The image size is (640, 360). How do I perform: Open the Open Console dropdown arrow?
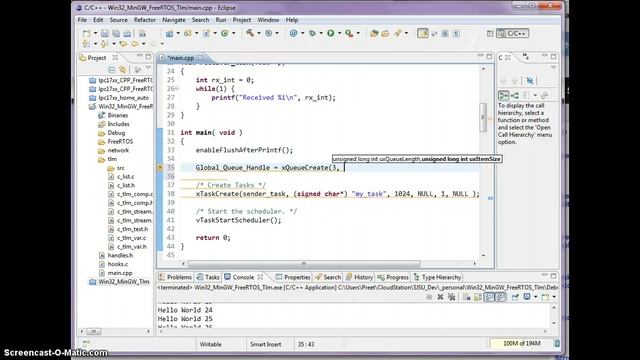(554, 297)
